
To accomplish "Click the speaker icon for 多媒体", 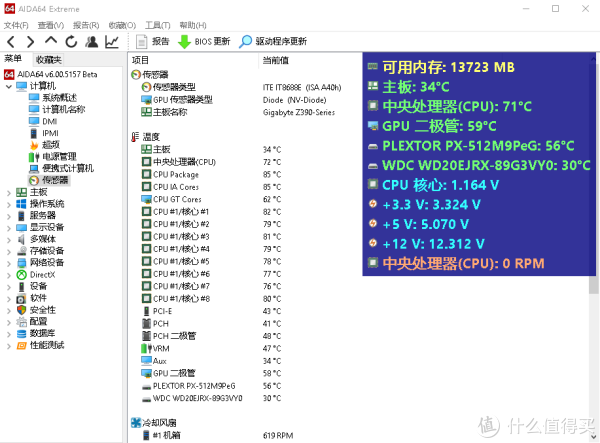I will coord(21,239).
